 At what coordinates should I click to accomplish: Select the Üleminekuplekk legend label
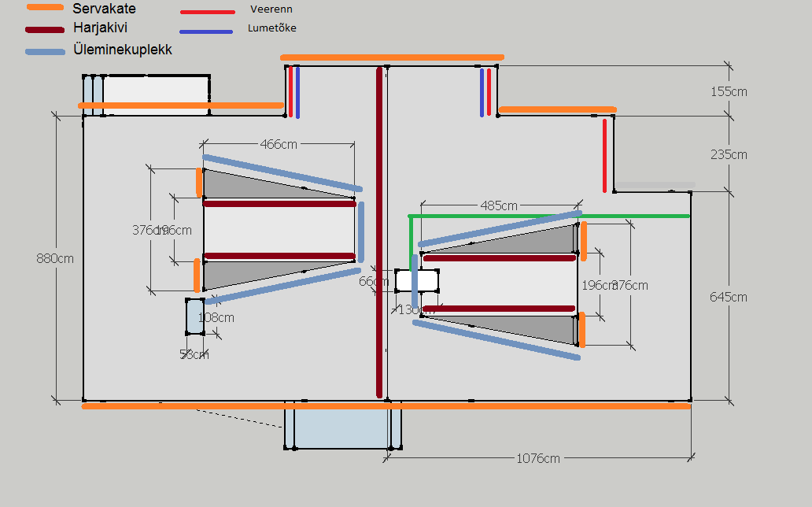pyautogui.click(x=122, y=50)
